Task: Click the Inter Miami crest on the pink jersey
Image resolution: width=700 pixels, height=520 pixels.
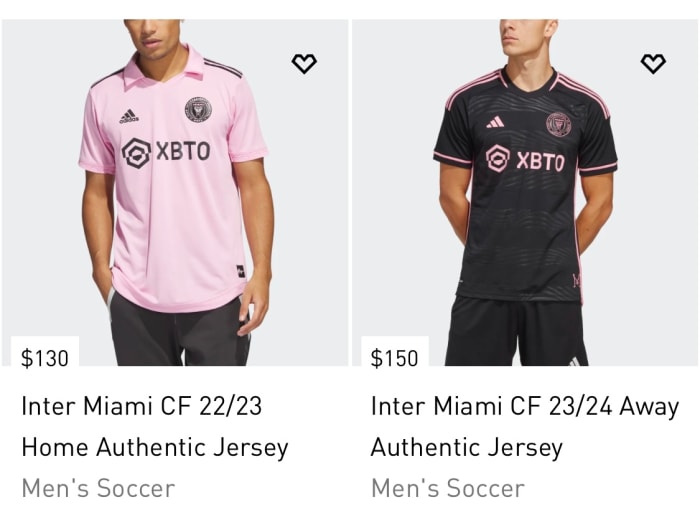Action: click(198, 109)
